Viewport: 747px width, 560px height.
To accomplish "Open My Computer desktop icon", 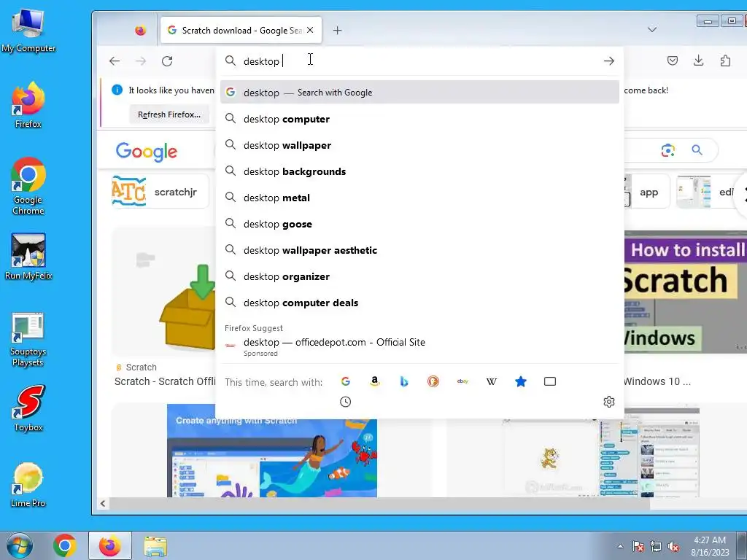I will tap(28, 31).
